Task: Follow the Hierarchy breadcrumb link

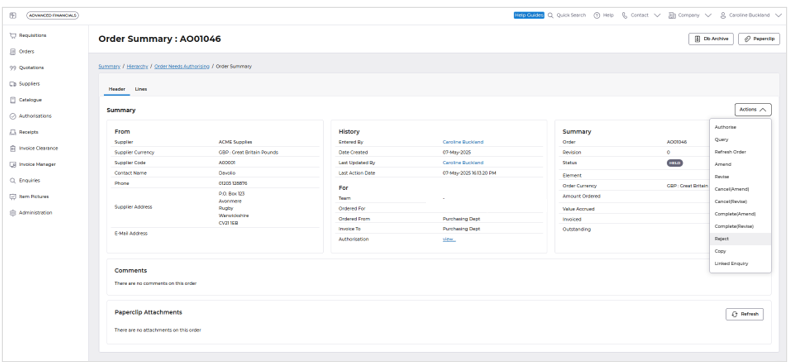Action: pyautogui.click(x=138, y=67)
